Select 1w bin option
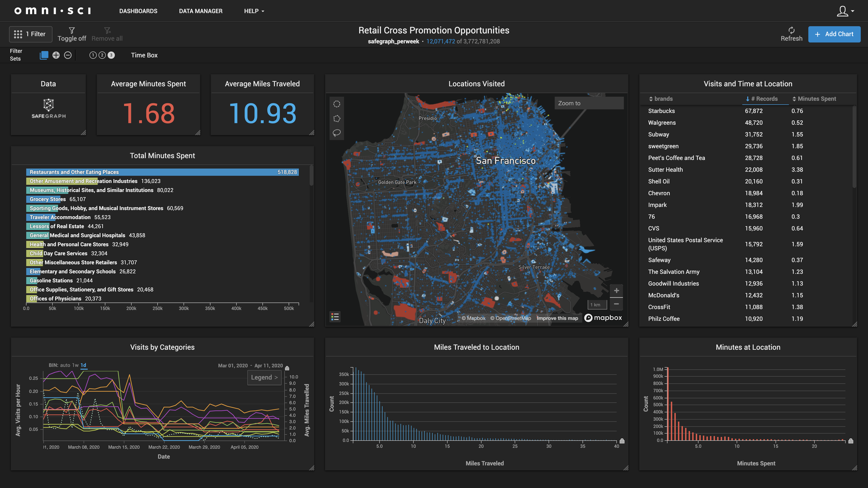This screenshot has height=488, width=868. 75,365
